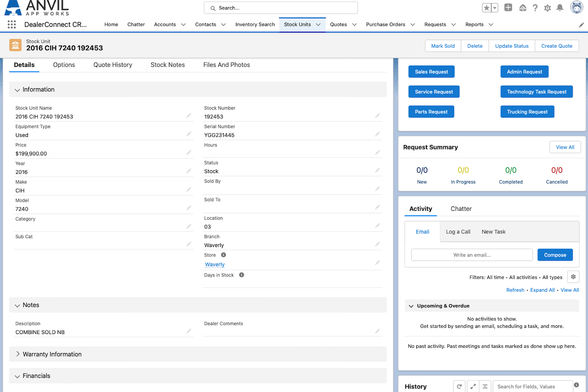588x392 pixels.
Task: Switch to the Quote History tab
Action: (x=113, y=65)
